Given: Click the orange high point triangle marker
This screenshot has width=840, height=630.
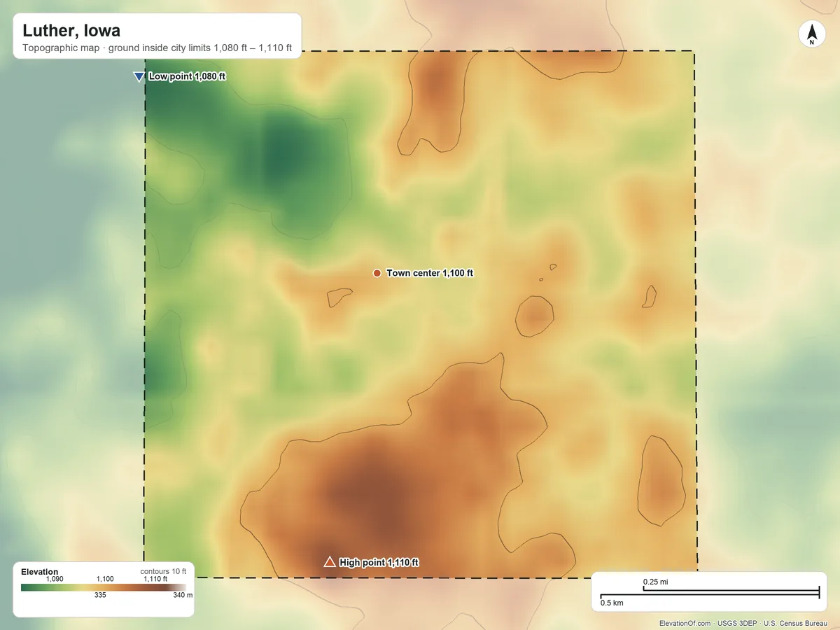Looking at the screenshot, I should click(330, 561).
